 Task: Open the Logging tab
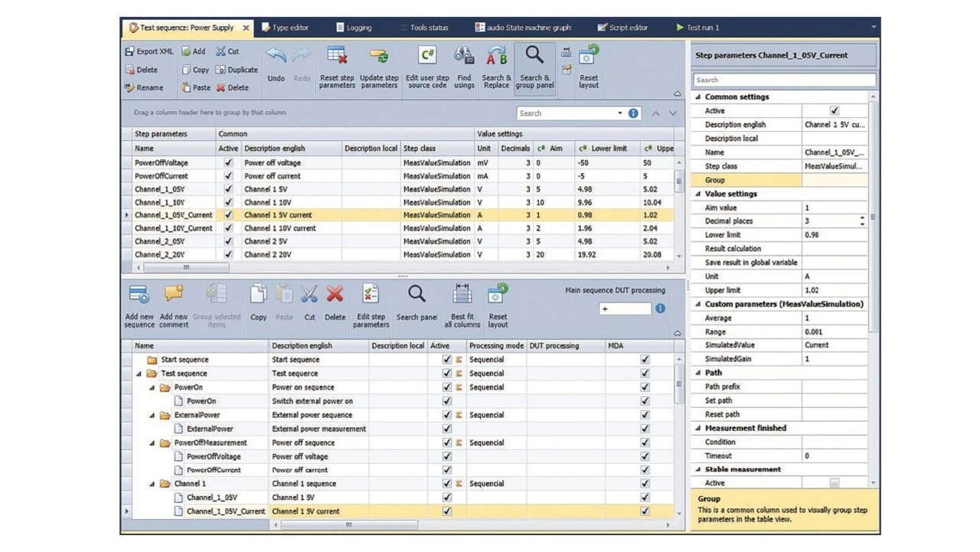tap(354, 28)
